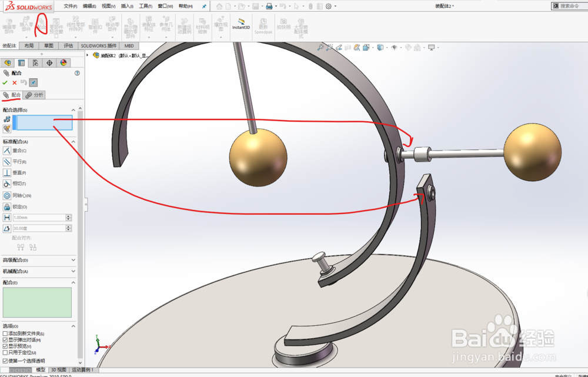This screenshot has width=588, height=377.
Task: Expand the 装配体2 tree node arrow
Action: 88,55
